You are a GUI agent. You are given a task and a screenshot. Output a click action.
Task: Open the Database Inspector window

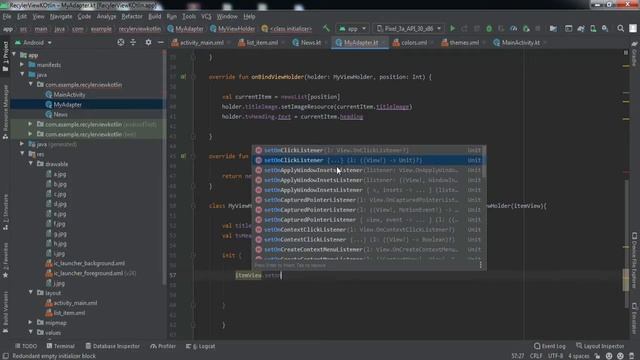pos(112,346)
